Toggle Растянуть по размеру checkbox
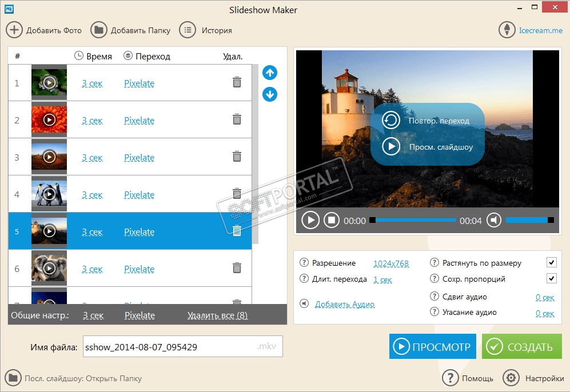Screen dimensions: 570x392 [552, 262]
